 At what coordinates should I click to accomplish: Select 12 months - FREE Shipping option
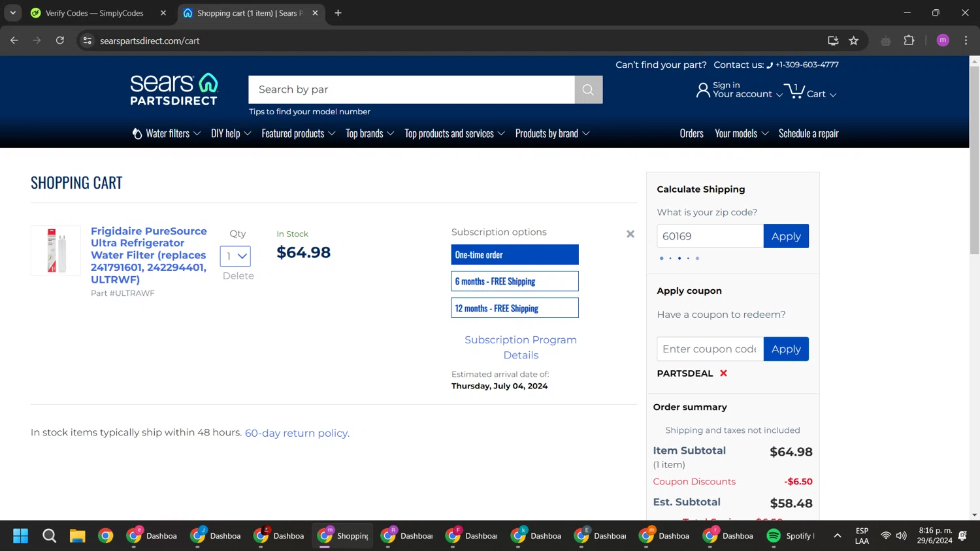point(515,308)
